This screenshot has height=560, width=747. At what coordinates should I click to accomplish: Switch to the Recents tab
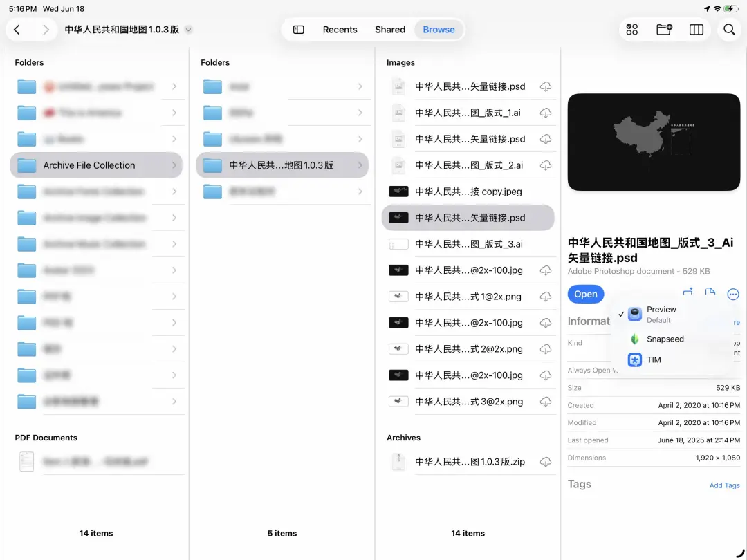[x=340, y=30]
